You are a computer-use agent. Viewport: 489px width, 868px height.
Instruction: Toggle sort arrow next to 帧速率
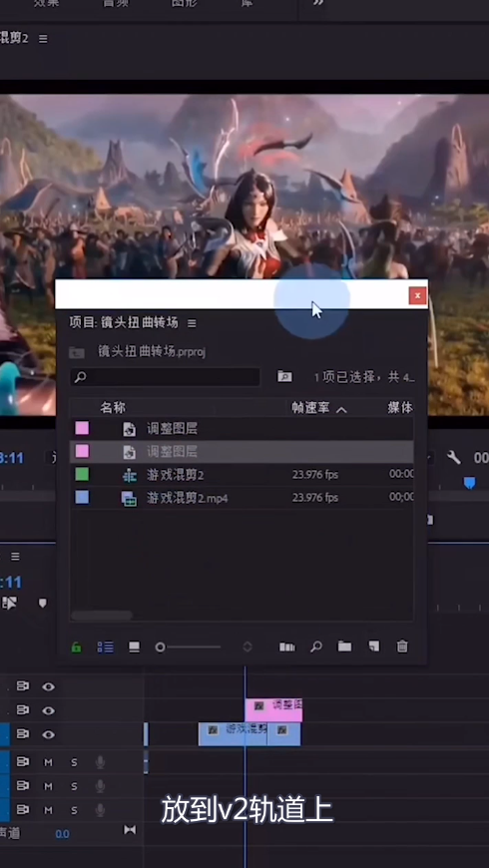click(341, 410)
